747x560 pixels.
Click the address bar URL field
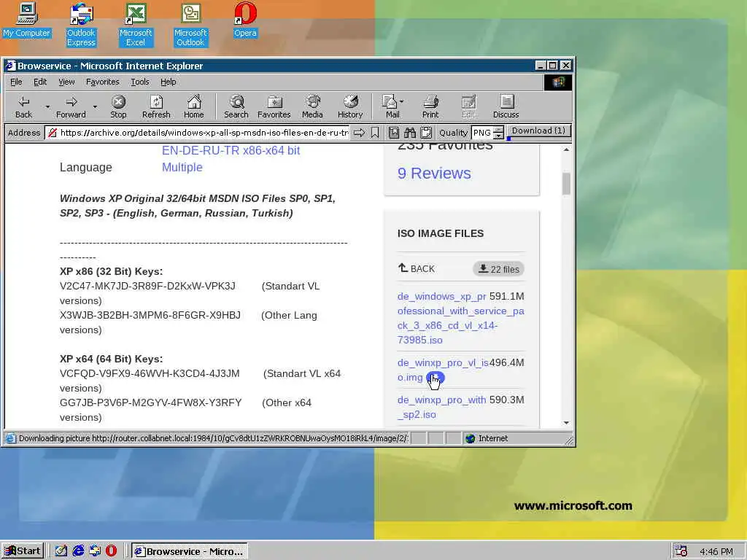pyautogui.click(x=198, y=133)
